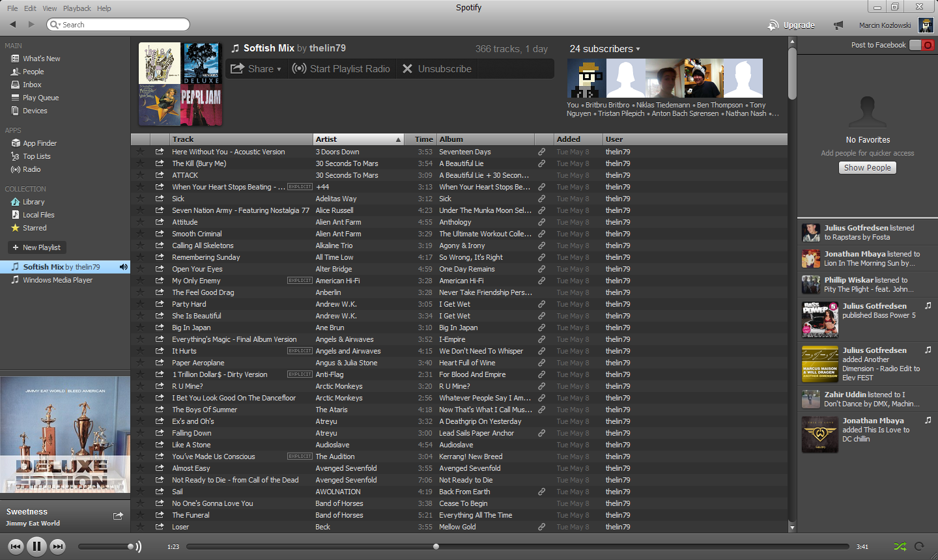
Task: Start Playlist Radio for Softish Mix
Action: click(341, 68)
